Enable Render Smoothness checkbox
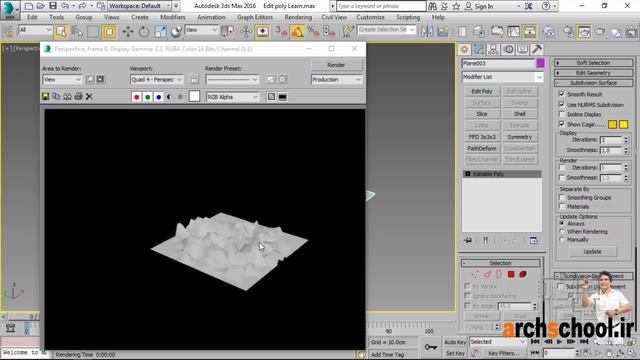 562,178
